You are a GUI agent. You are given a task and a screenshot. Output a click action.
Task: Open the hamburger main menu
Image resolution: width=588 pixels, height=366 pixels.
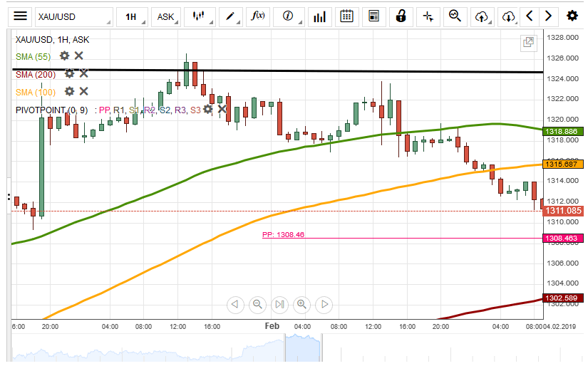(x=21, y=16)
